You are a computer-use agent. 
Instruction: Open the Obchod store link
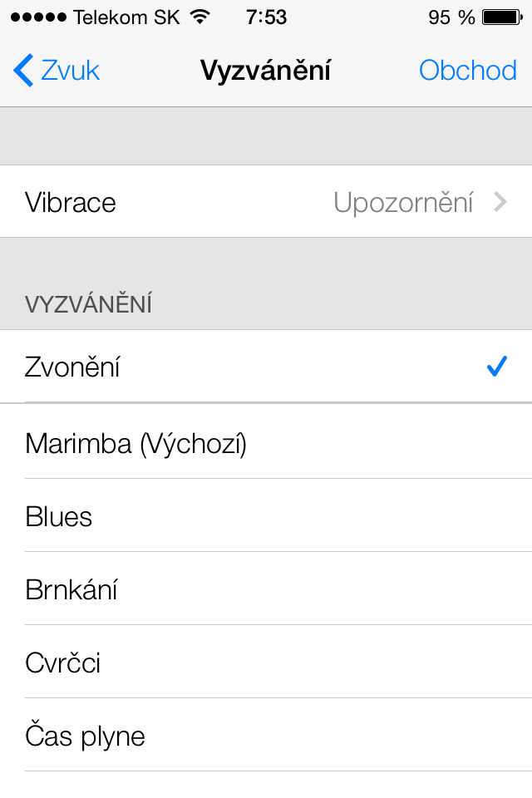click(468, 71)
